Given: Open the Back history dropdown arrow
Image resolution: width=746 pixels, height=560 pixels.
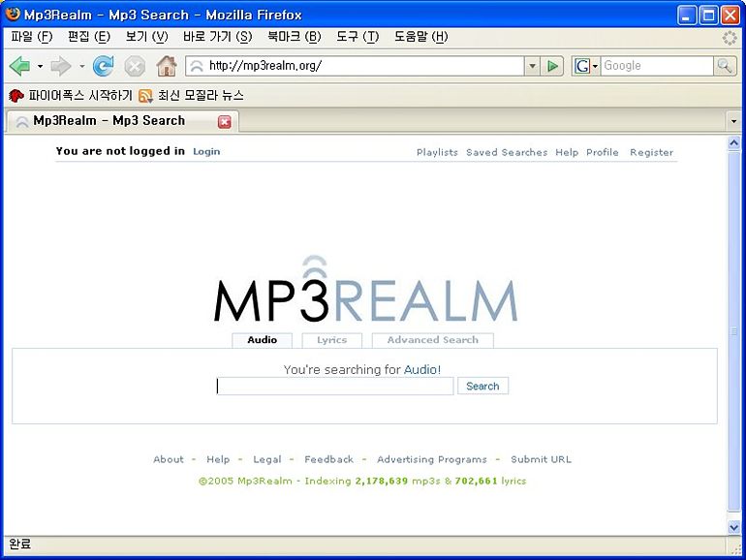Looking at the screenshot, I should [40, 66].
